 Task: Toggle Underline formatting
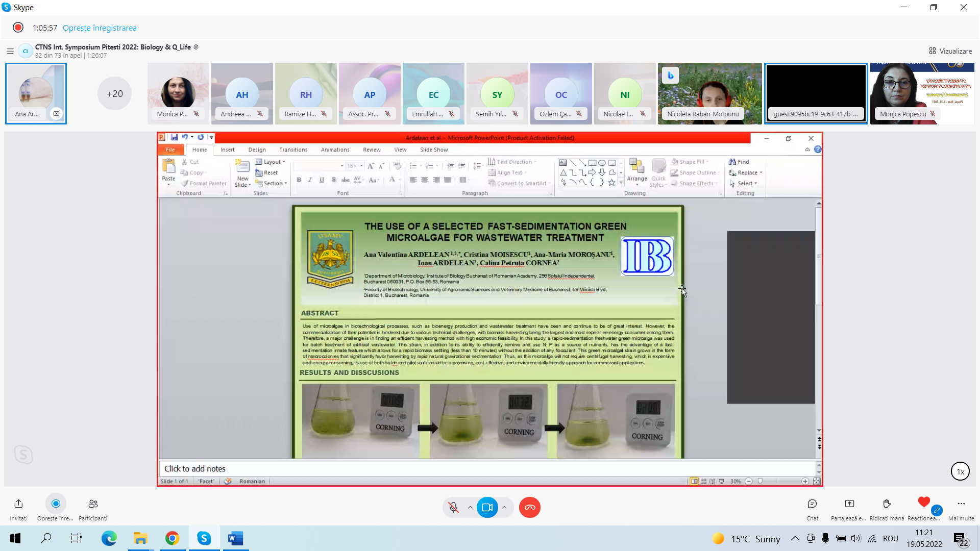(322, 180)
